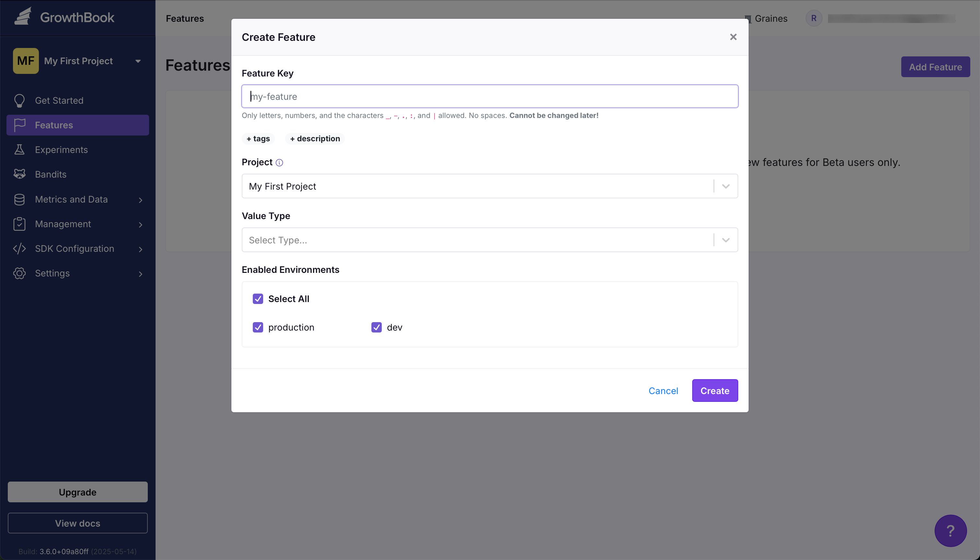This screenshot has width=980, height=560.
Task: Close the Create Feature dialog
Action: (x=733, y=37)
